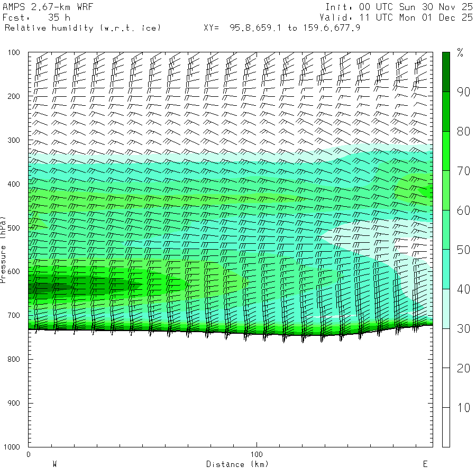Screen dimensions: 476x476
Task: Click the 'AMPS 2.67-km WRF' title text
Action: point(48,7)
